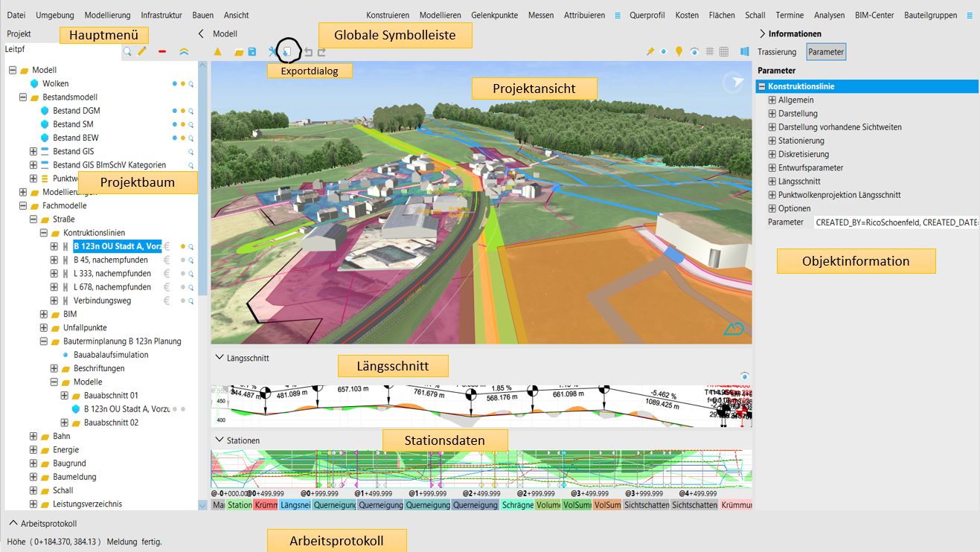Expand the Entwurfsparameter parameter group
Image resolution: width=980 pixels, height=552 pixels.
pyautogui.click(x=772, y=168)
